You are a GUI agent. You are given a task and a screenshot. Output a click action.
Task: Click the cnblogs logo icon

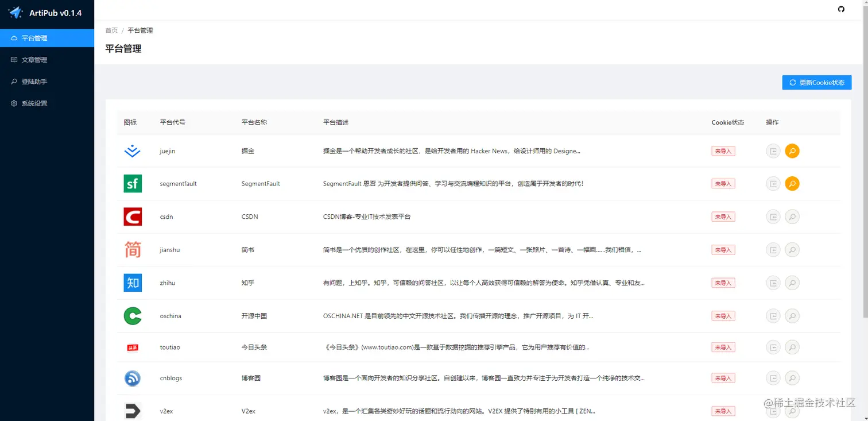pyautogui.click(x=133, y=378)
